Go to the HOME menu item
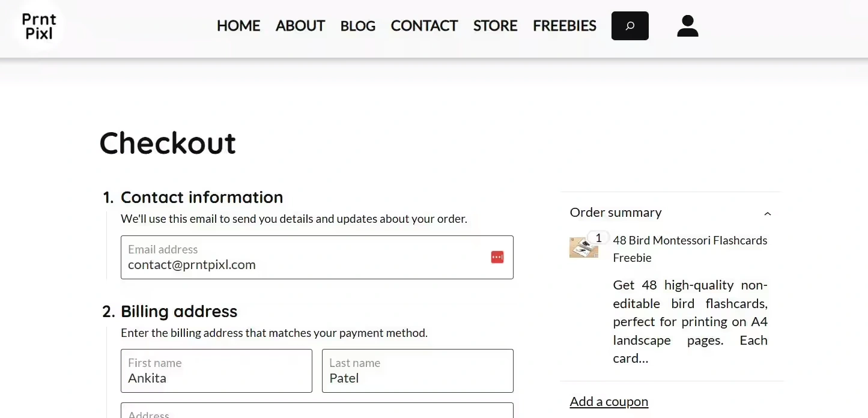The width and height of the screenshot is (868, 418). [238, 26]
